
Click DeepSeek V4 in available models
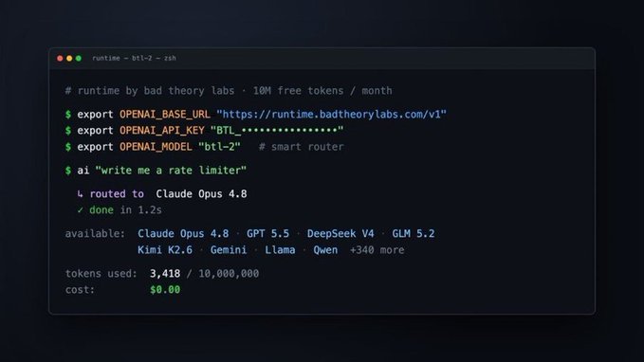[340, 233]
